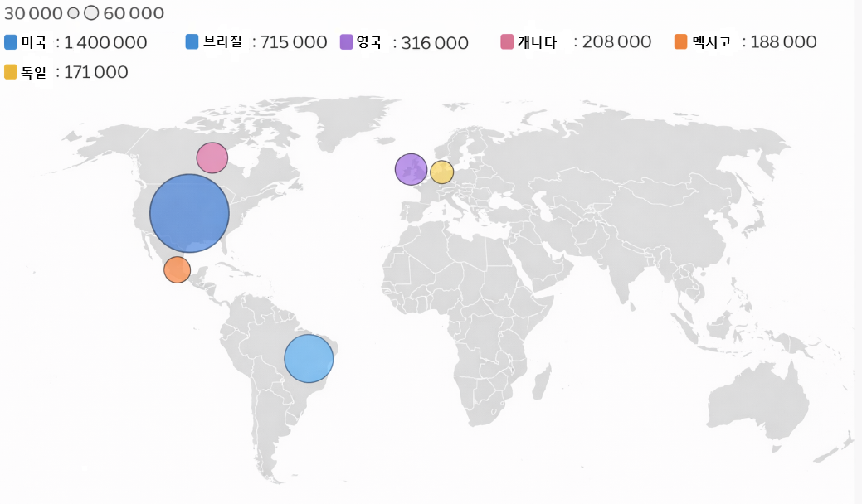The height and width of the screenshot is (504, 862).
Task: Select the yellow Germany bubble
Action: click(x=441, y=172)
